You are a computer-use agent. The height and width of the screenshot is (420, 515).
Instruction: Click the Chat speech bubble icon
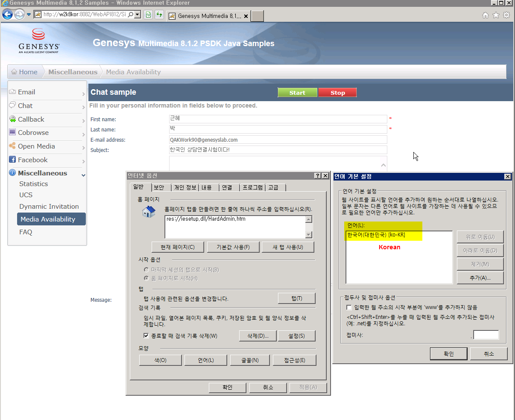pos(12,105)
